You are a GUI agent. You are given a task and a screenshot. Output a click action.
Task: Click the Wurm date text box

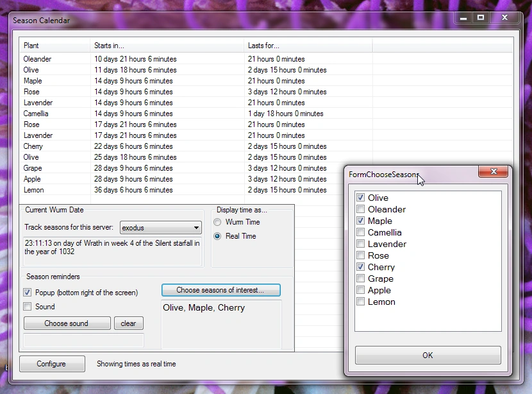point(112,252)
